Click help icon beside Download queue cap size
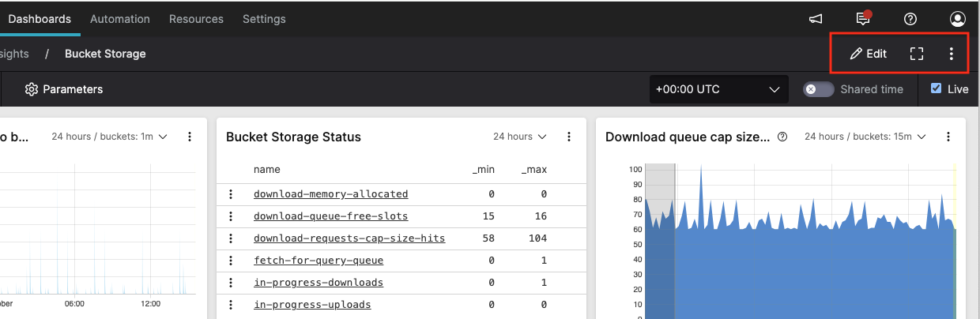The height and width of the screenshot is (319, 980). click(782, 137)
